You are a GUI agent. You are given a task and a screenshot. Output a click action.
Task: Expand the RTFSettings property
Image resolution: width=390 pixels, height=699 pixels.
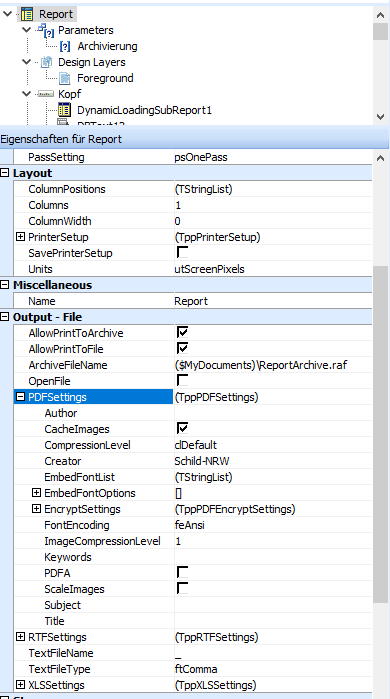(20, 637)
